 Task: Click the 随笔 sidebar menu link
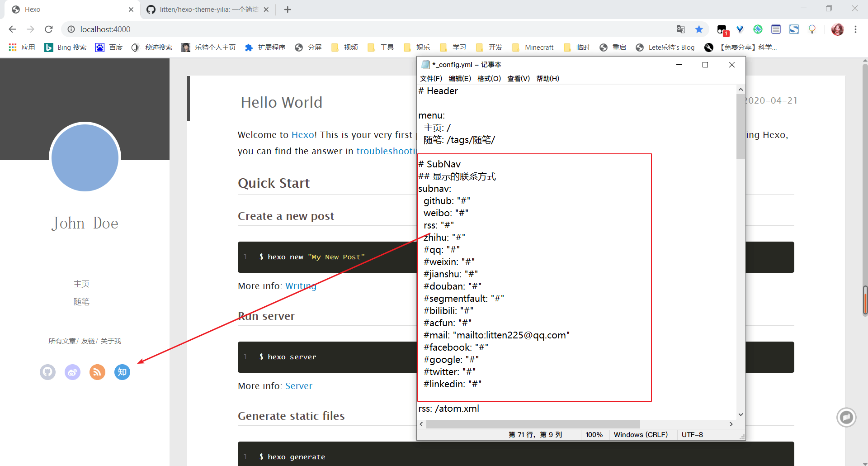(x=81, y=302)
